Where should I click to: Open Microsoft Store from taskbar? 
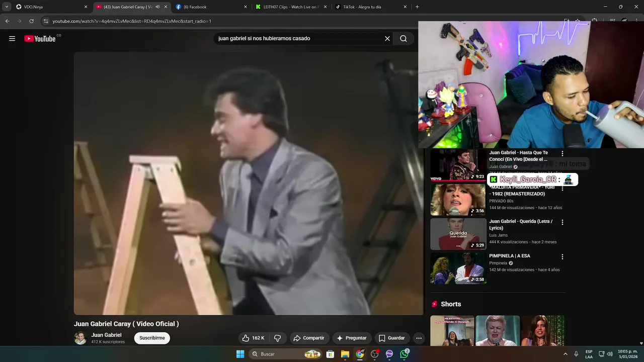[330, 354]
